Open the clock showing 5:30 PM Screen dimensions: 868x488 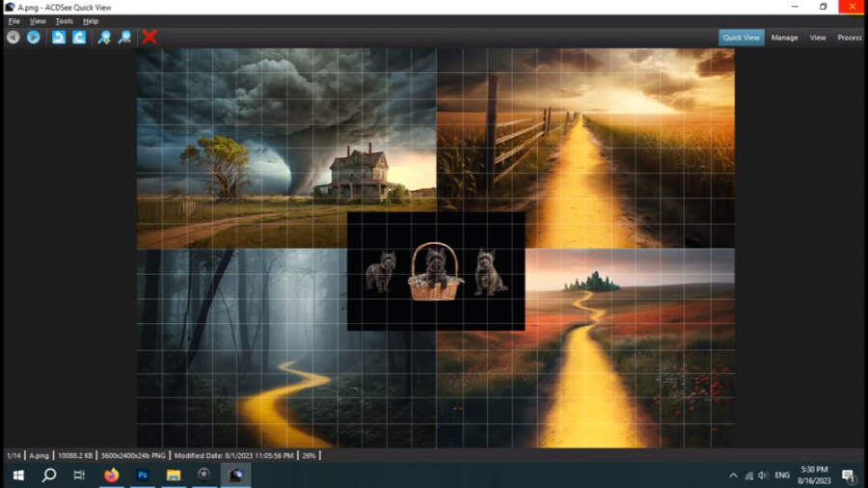(814, 475)
